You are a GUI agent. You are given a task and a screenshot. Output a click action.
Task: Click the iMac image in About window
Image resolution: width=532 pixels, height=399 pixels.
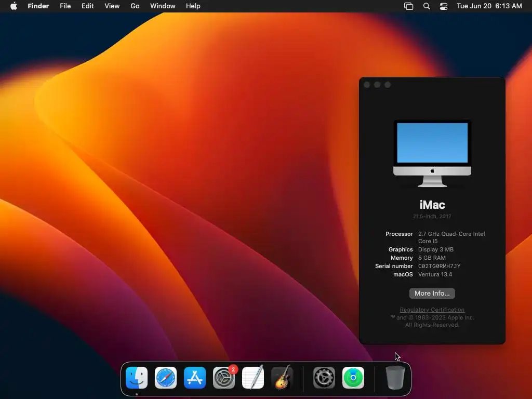[x=432, y=153]
